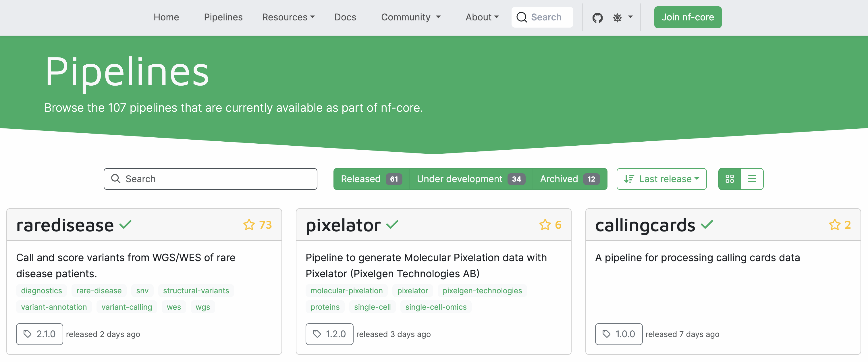868x362 pixels.
Task: Toggle the Released filter
Action: point(371,179)
